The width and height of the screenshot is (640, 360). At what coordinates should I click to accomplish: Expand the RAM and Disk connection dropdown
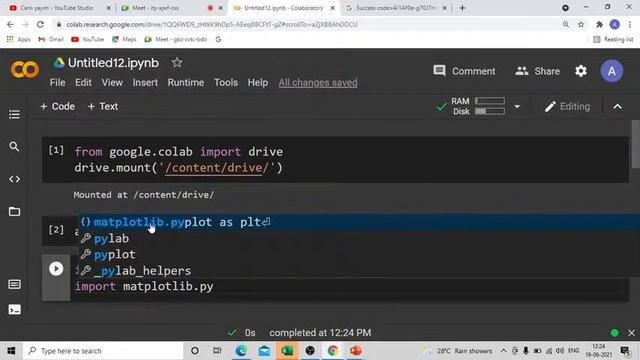click(517, 107)
